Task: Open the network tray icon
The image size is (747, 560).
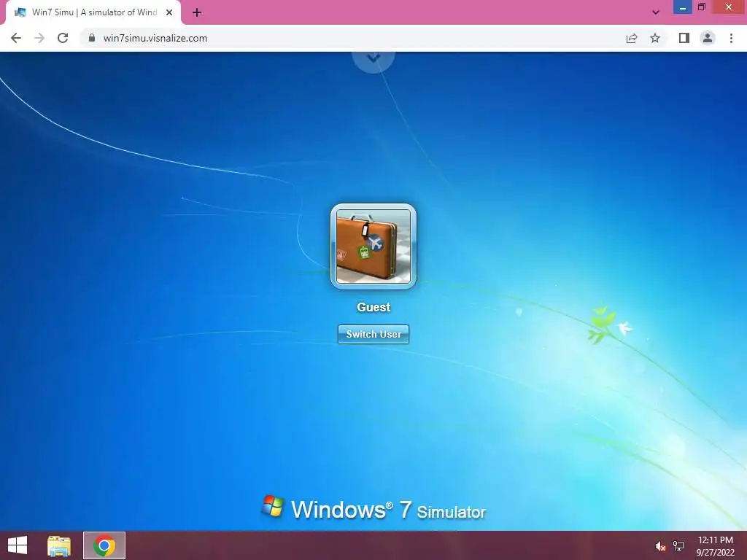Action: 678,546
